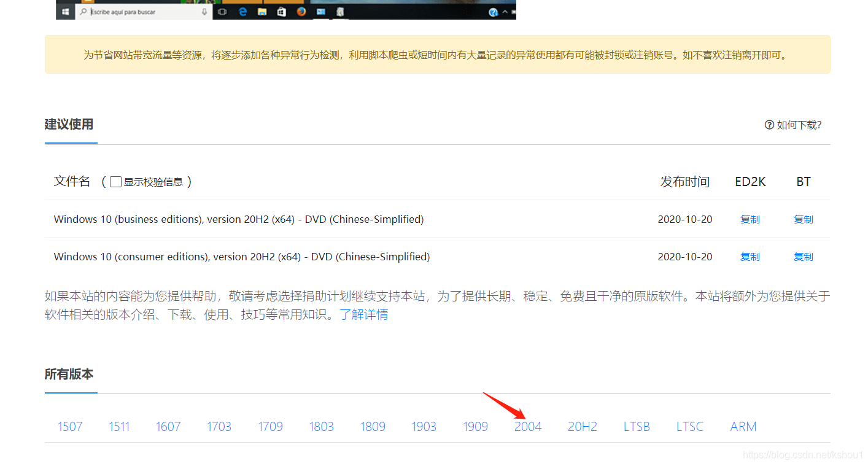The height and width of the screenshot is (466, 868).
Task: Open the '了解详情' link
Action: (x=364, y=314)
